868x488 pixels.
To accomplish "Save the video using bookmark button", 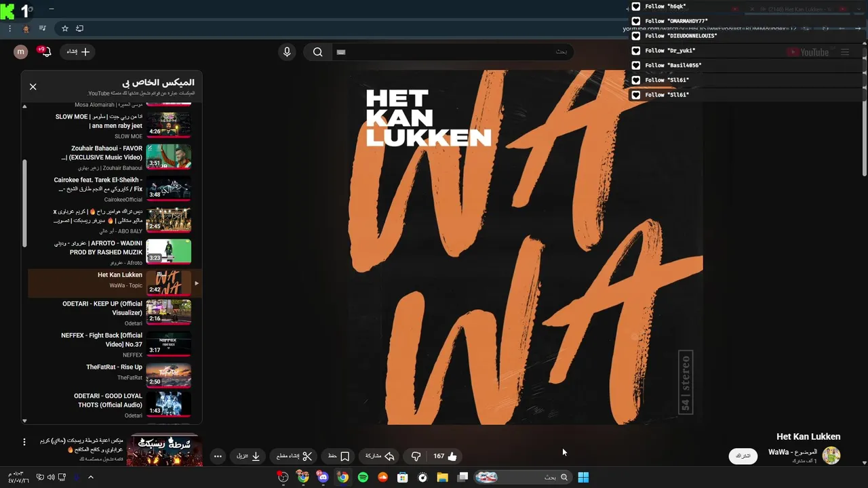I will pos(338,456).
